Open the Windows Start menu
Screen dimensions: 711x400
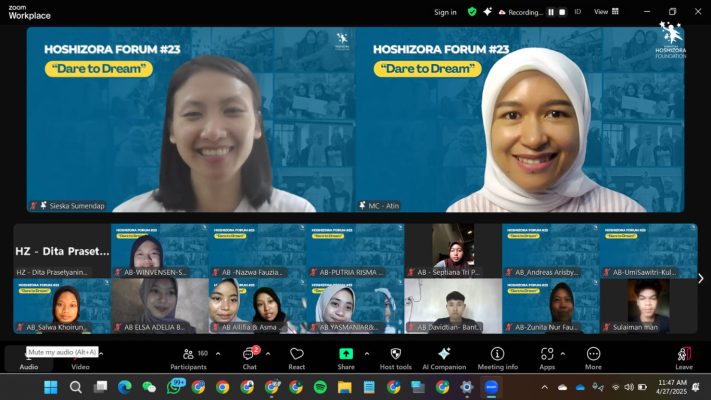tap(51, 387)
